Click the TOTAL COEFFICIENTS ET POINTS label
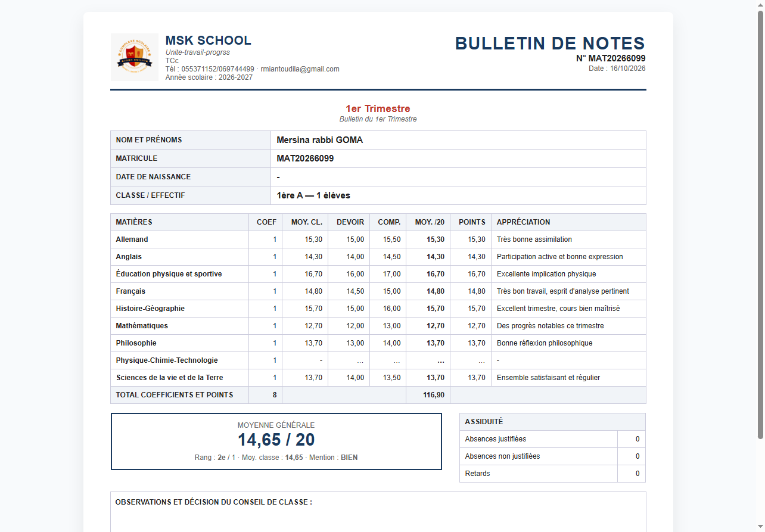Screen dimensions: 765x532 [x=175, y=395]
